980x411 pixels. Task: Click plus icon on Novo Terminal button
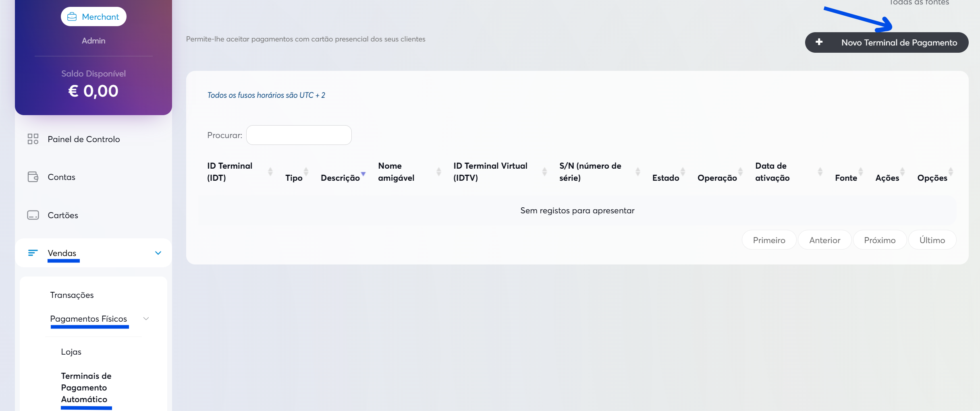819,42
